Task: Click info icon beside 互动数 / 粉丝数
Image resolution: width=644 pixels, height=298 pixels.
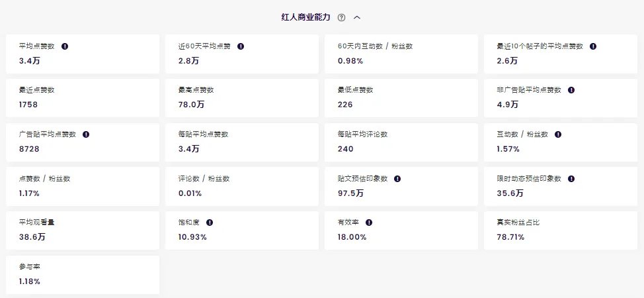Action: click(558, 134)
